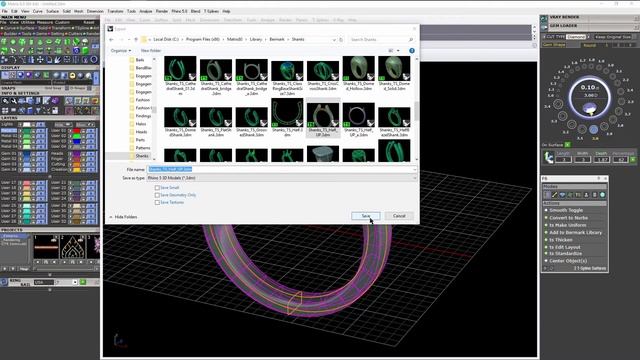This screenshot has height=360, width=640.
Task: Click Add to Benmark Library action
Action: [576, 233]
